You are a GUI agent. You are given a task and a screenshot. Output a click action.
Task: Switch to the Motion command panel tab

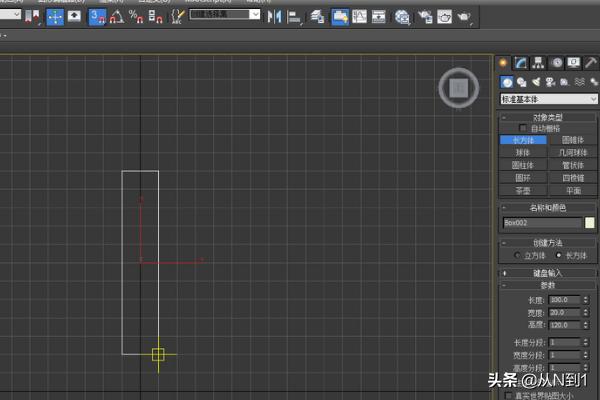pyautogui.click(x=556, y=62)
